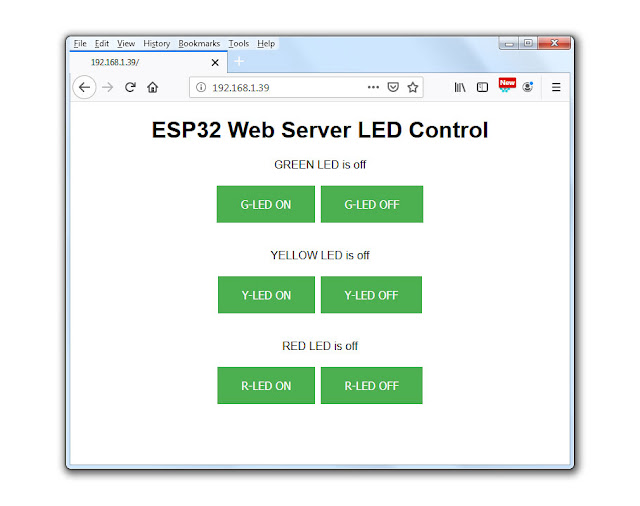Open the Library icon
Viewport: 640px width, 506px height.
[460, 87]
